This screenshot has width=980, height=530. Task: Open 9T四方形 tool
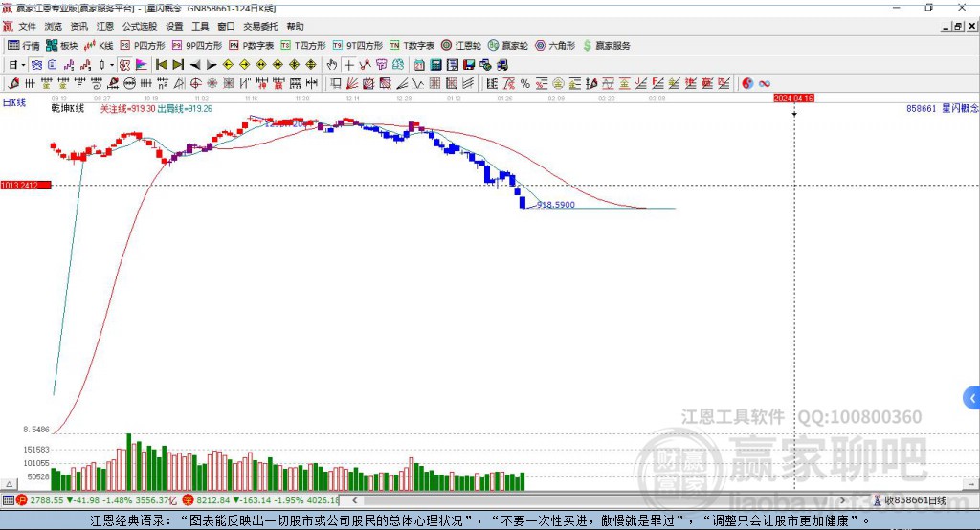pyautogui.click(x=358, y=46)
